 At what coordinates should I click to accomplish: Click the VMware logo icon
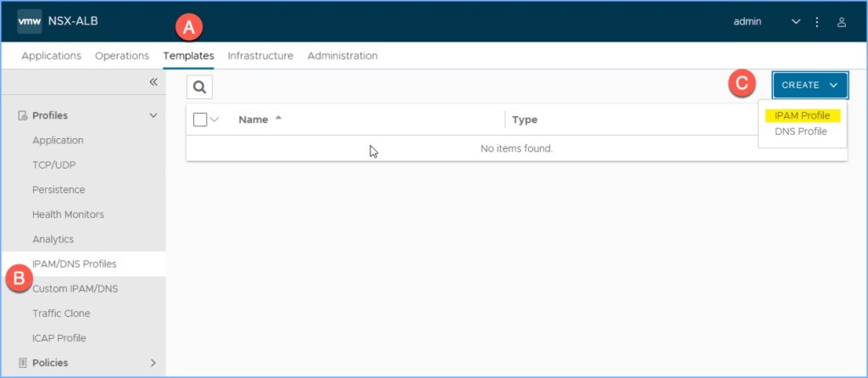point(30,21)
